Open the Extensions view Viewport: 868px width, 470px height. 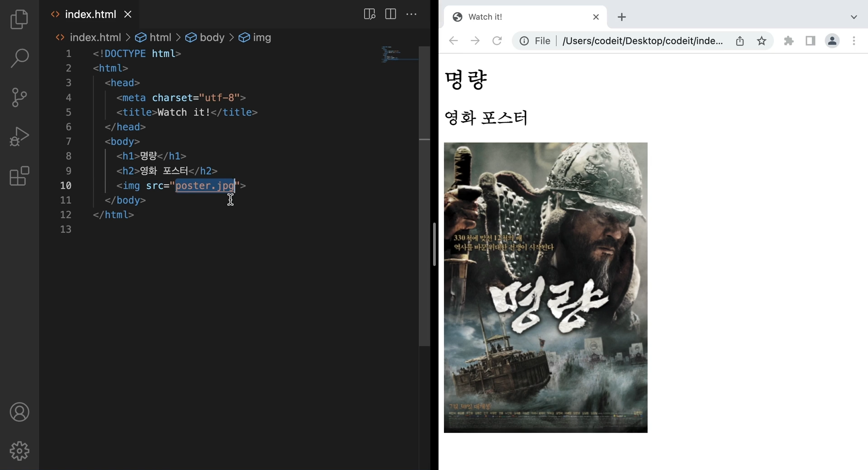(19, 176)
